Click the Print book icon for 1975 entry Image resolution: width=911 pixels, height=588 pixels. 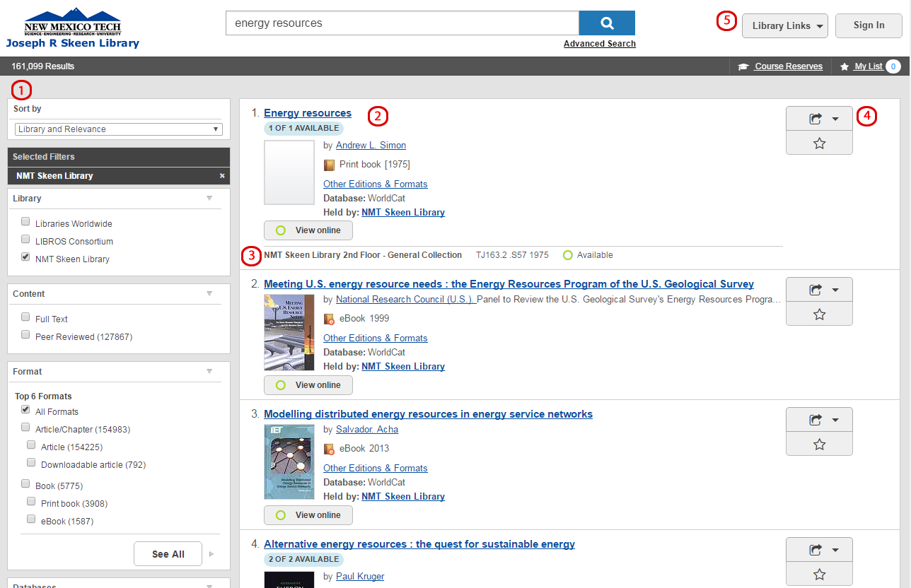coord(329,165)
